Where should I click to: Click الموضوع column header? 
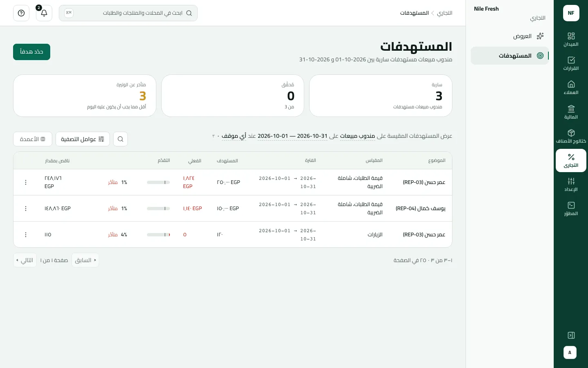(437, 161)
